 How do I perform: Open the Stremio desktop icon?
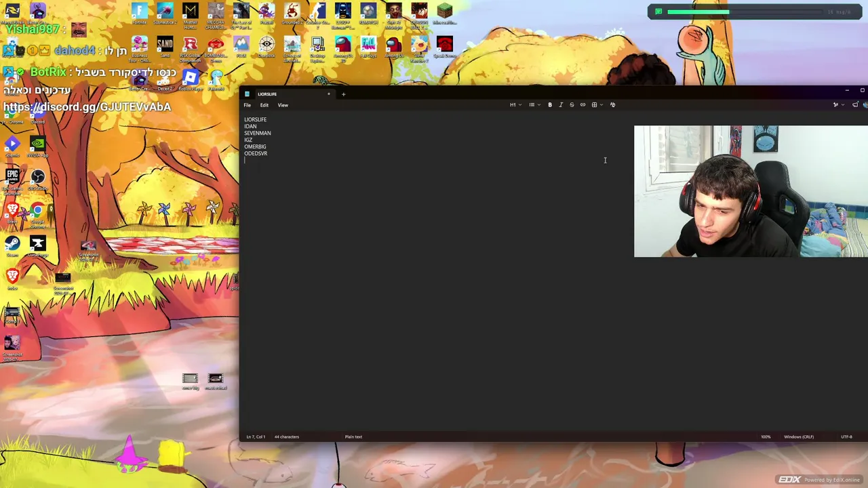(12, 146)
